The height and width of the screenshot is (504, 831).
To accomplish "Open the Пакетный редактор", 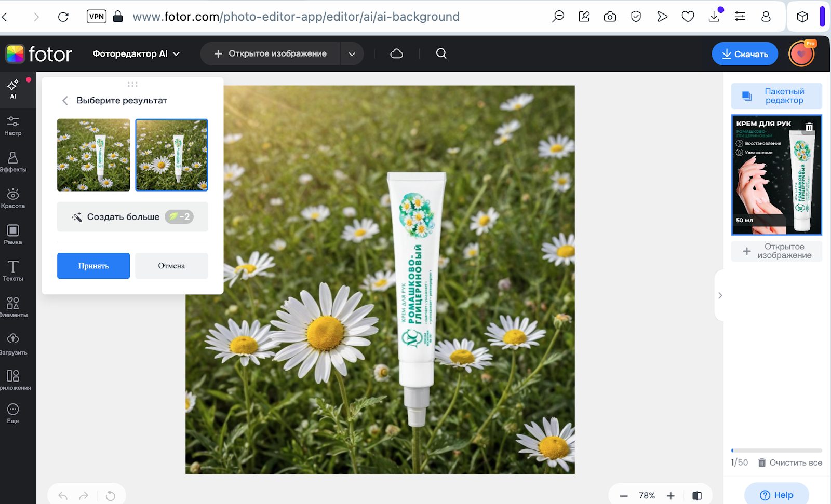I will pyautogui.click(x=776, y=96).
